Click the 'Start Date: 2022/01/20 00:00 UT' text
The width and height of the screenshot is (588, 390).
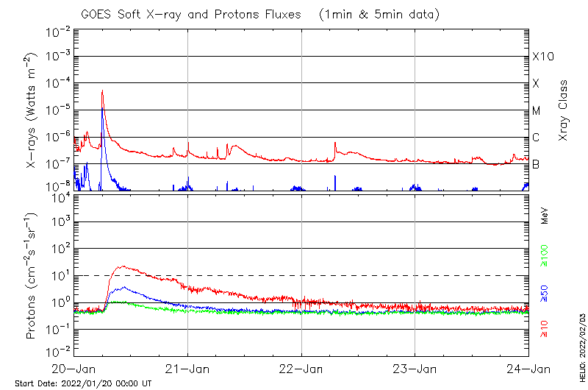(83, 383)
